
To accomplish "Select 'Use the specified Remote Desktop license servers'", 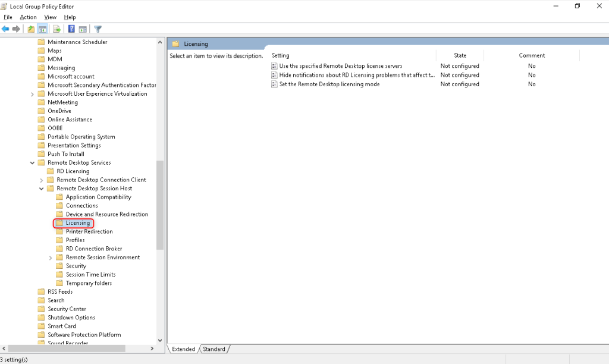I will point(341,66).
